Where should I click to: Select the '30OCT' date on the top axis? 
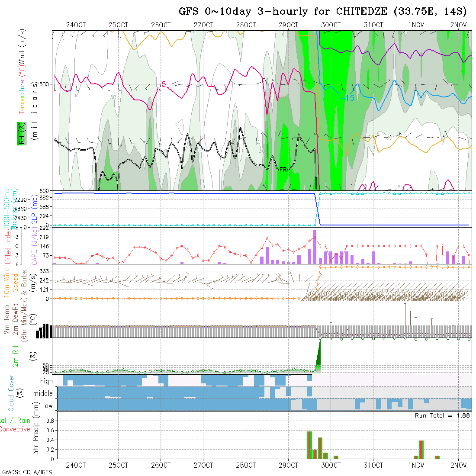331,25
